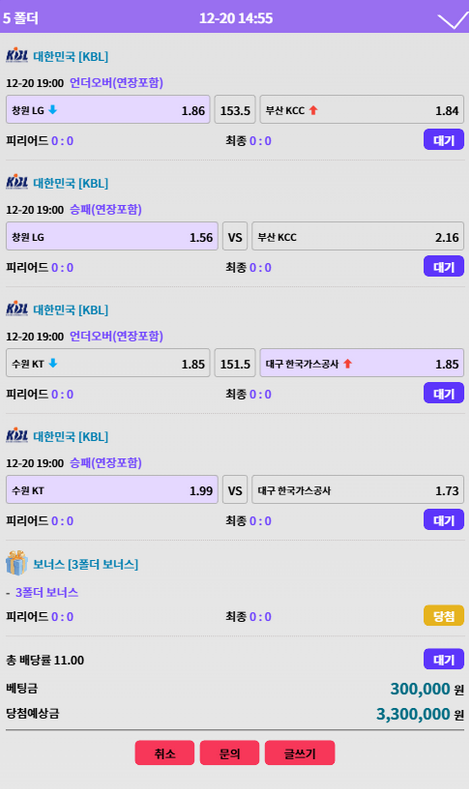The height and width of the screenshot is (789, 469).
Task: Click the KBL logo in the fourth match
Action: coord(17,435)
